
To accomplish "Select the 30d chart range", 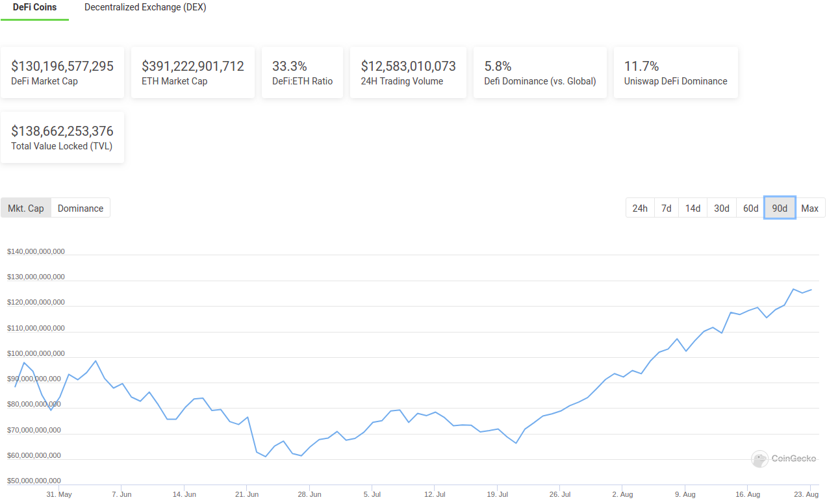I will 721,208.
